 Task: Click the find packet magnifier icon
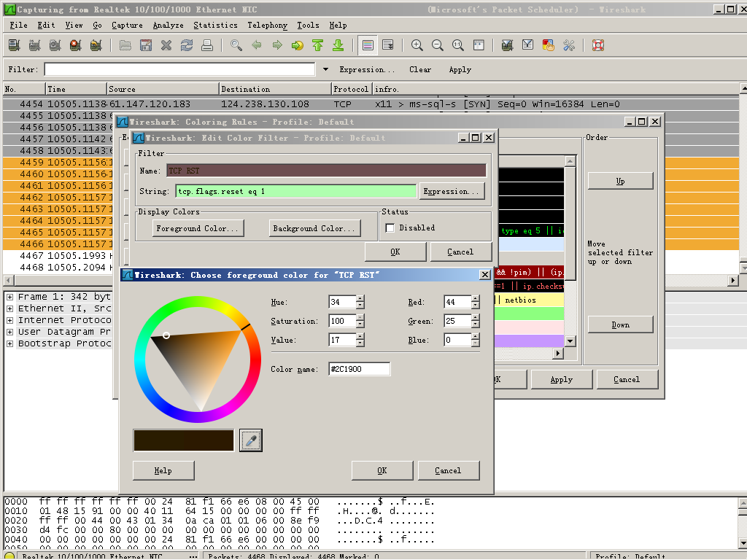tap(236, 45)
